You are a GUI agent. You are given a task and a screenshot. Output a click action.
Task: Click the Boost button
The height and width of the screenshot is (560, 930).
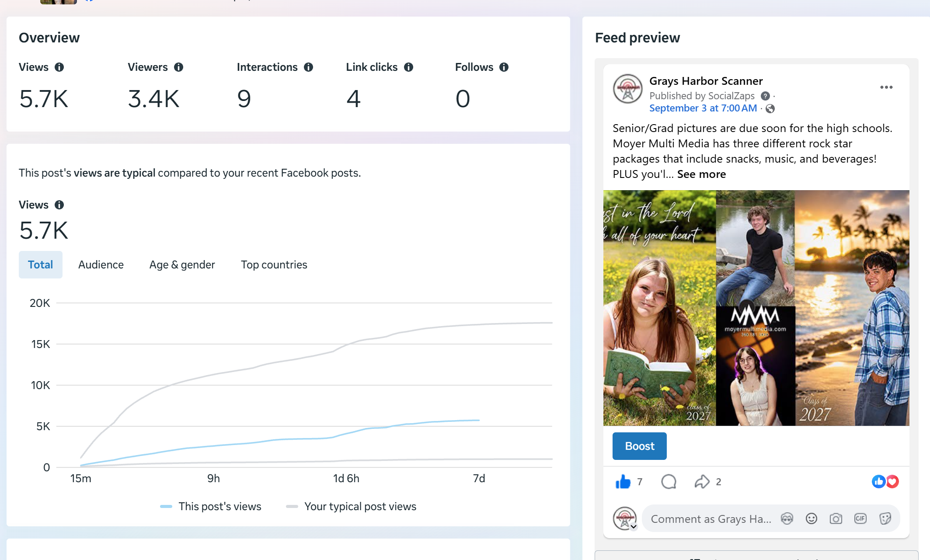tap(640, 446)
